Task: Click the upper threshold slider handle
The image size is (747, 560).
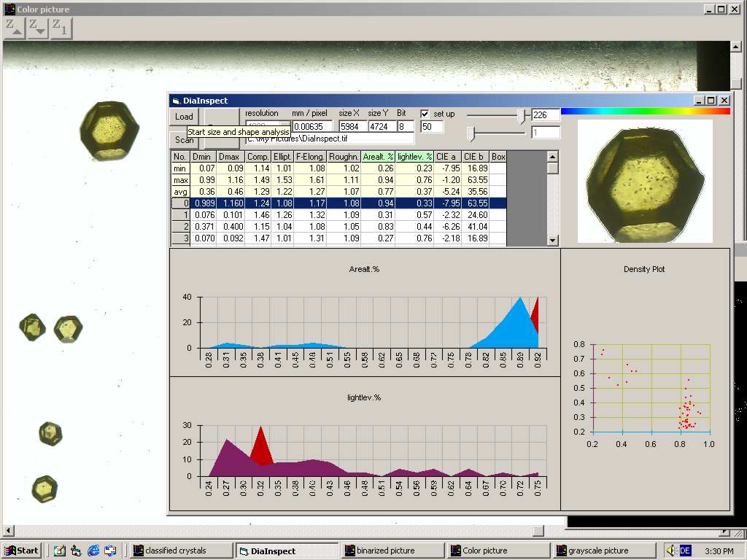Action: (521, 115)
